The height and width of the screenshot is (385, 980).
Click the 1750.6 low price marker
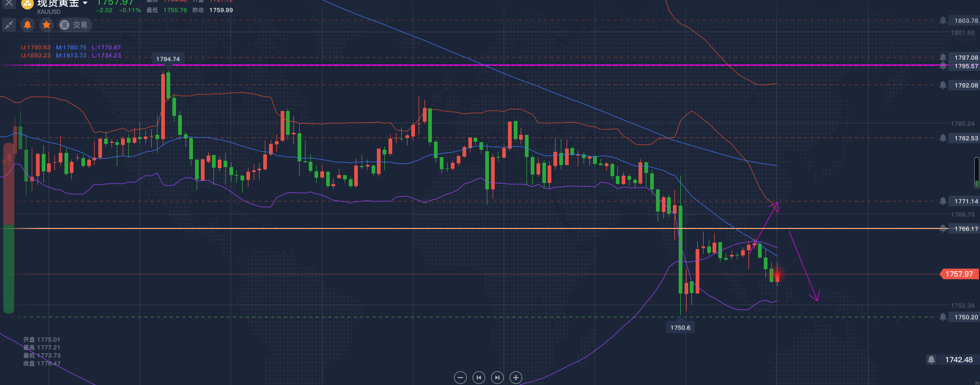680,327
